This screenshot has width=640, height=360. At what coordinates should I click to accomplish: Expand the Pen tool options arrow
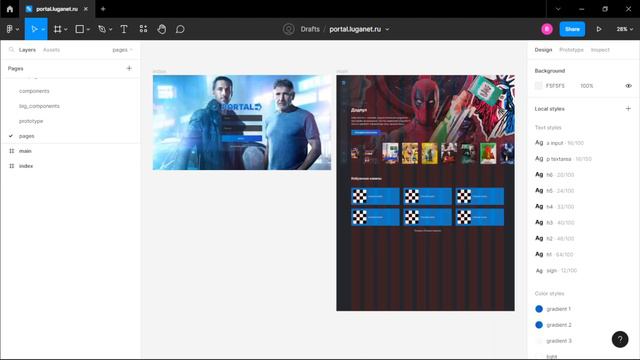pos(110,29)
